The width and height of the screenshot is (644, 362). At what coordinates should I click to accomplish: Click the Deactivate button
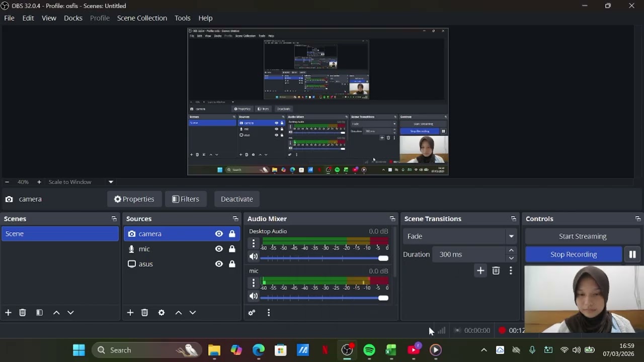coord(236,199)
